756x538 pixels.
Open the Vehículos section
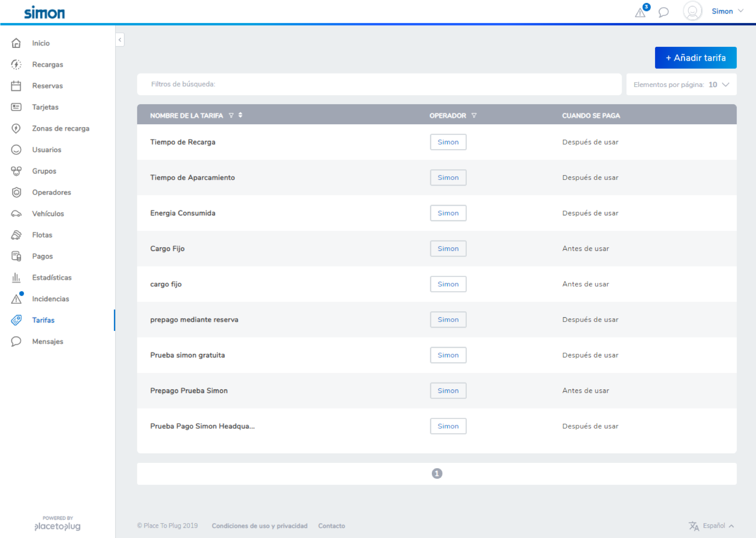[x=48, y=214]
